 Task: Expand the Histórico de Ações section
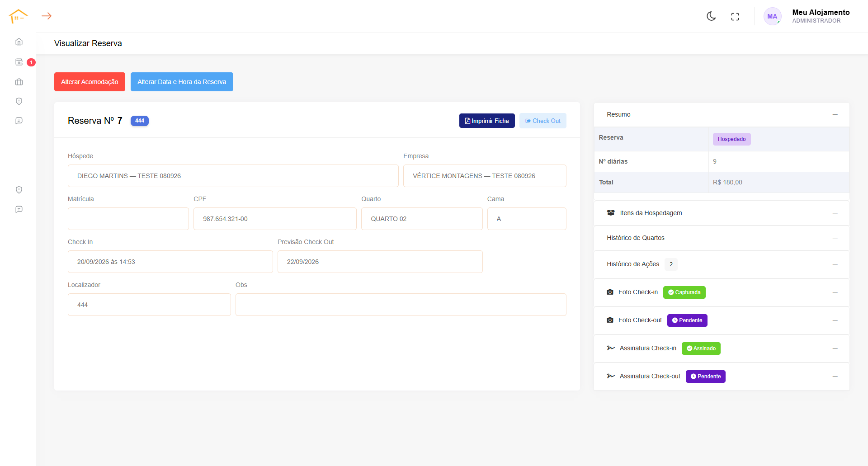[x=835, y=264]
